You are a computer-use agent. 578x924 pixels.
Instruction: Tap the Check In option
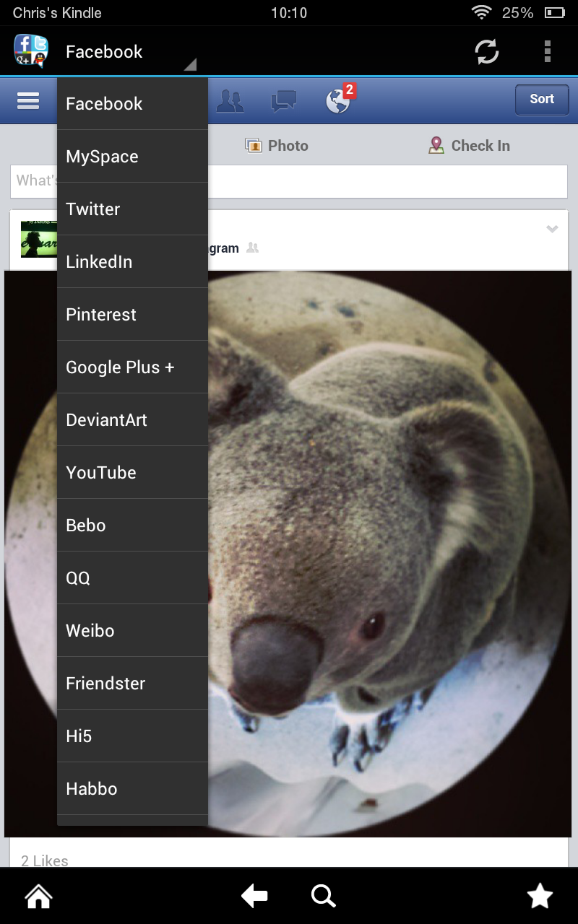click(x=469, y=146)
